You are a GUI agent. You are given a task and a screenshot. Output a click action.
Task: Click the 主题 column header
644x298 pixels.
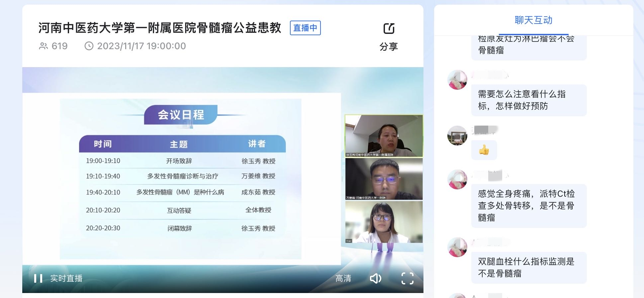pyautogui.click(x=179, y=144)
